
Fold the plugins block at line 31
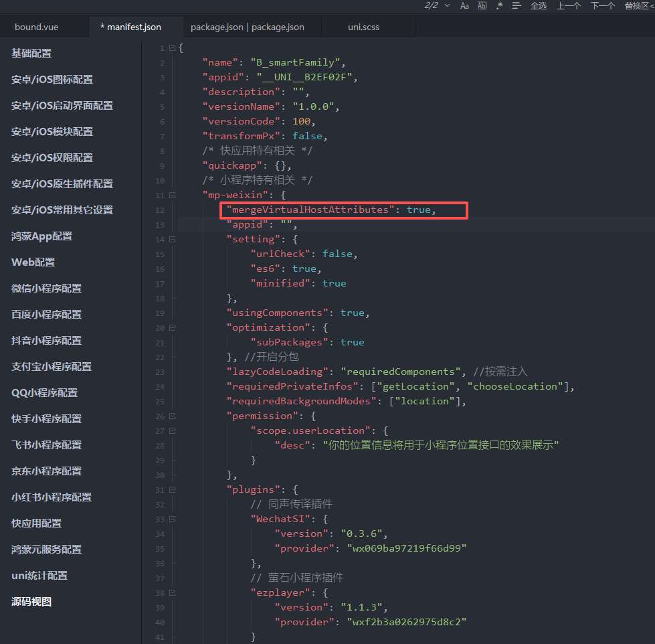(172, 489)
